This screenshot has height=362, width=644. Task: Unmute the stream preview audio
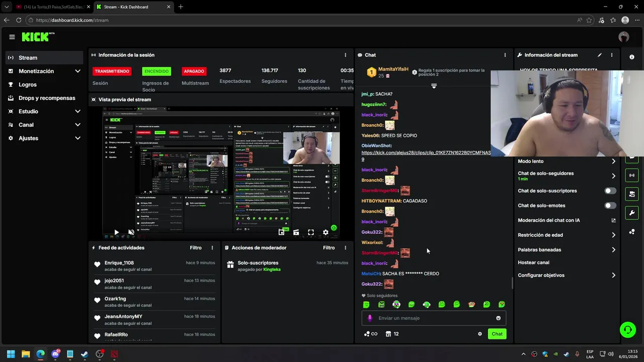tap(131, 232)
